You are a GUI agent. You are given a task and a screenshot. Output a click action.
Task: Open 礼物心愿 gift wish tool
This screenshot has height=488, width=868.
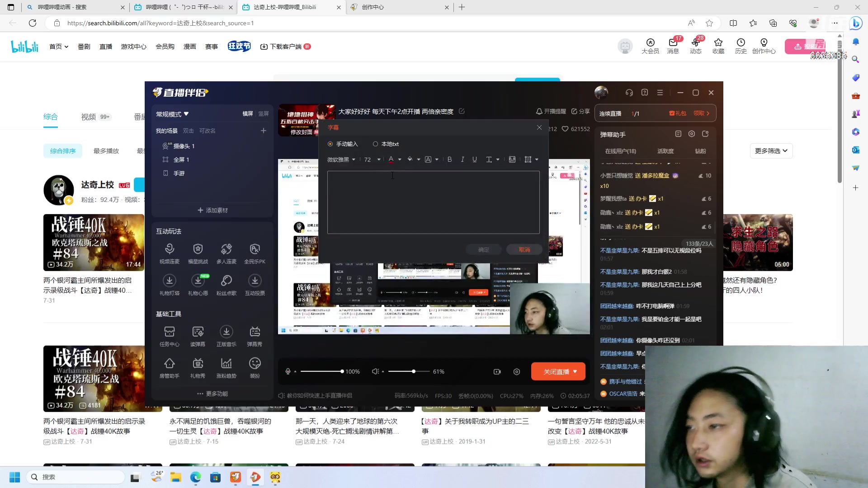pyautogui.click(x=198, y=285)
